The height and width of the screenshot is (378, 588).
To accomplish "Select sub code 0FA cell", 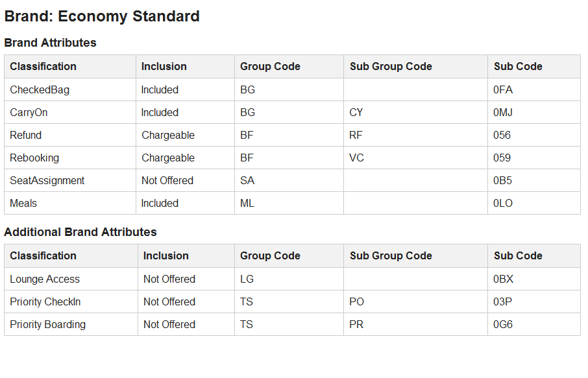I will tap(503, 89).
